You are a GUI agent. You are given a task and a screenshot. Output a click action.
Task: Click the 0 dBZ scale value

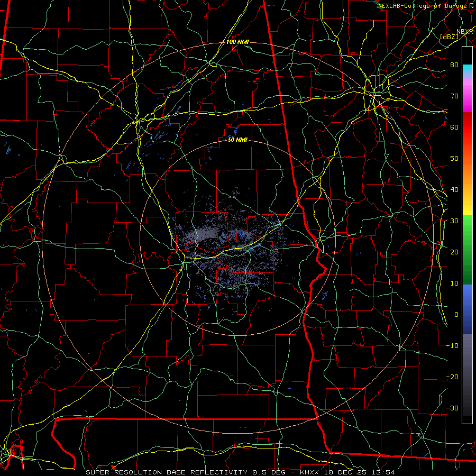pos(456,315)
